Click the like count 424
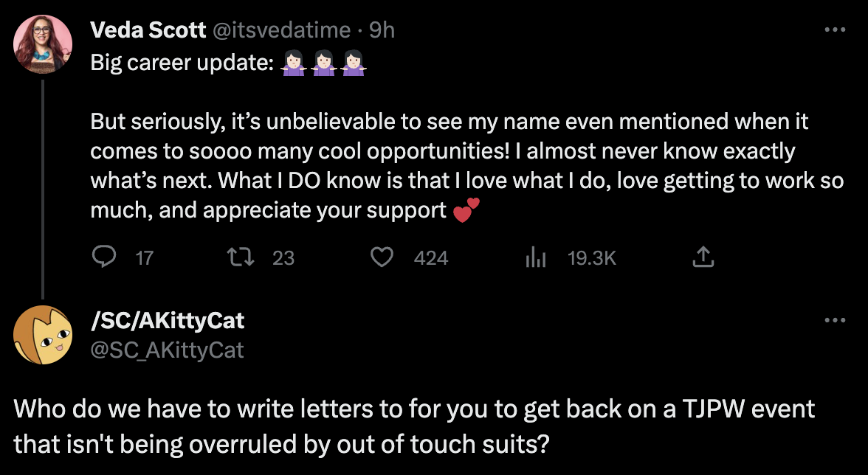 (431, 257)
